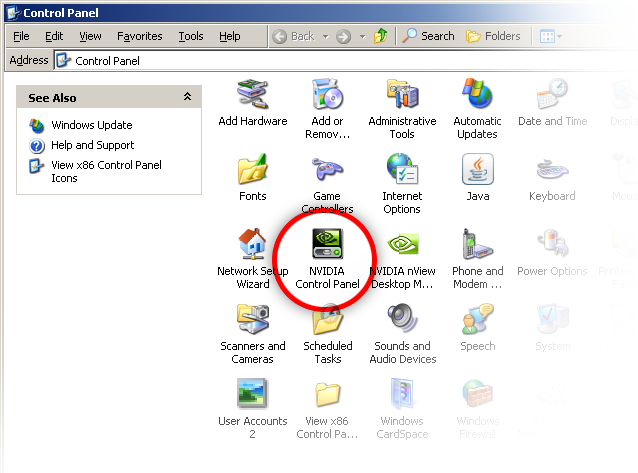Open View x86 Control Panel folder icon

327,394
